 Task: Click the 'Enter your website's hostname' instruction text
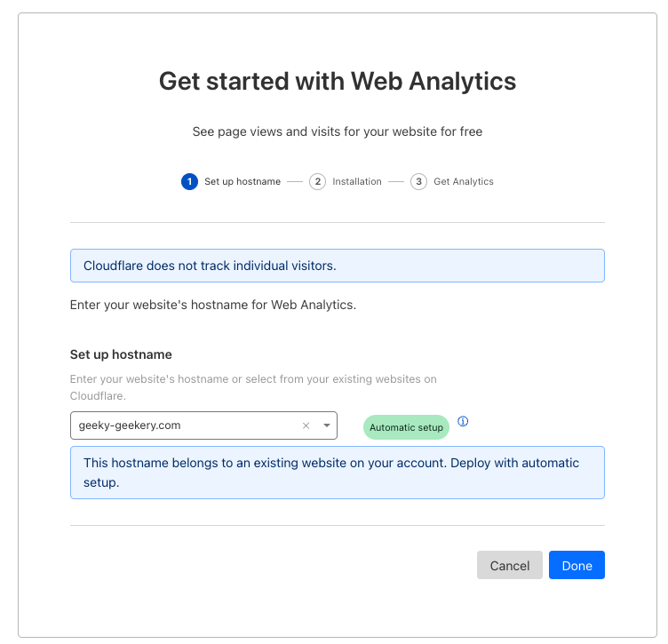tap(212, 305)
